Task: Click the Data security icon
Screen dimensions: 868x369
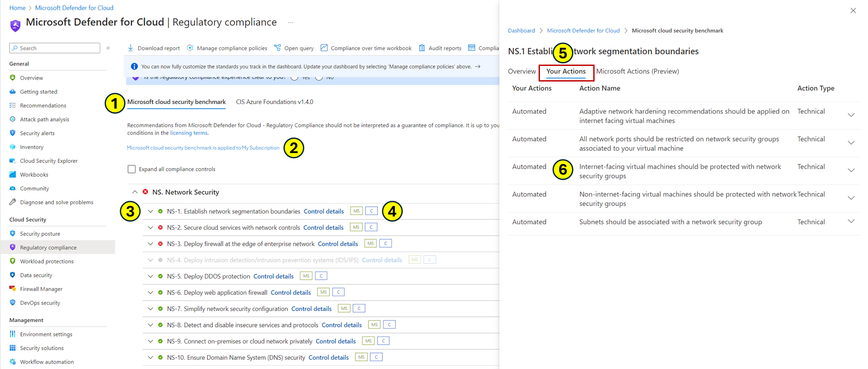Action: pyautogui.click(x=13, y=275)
